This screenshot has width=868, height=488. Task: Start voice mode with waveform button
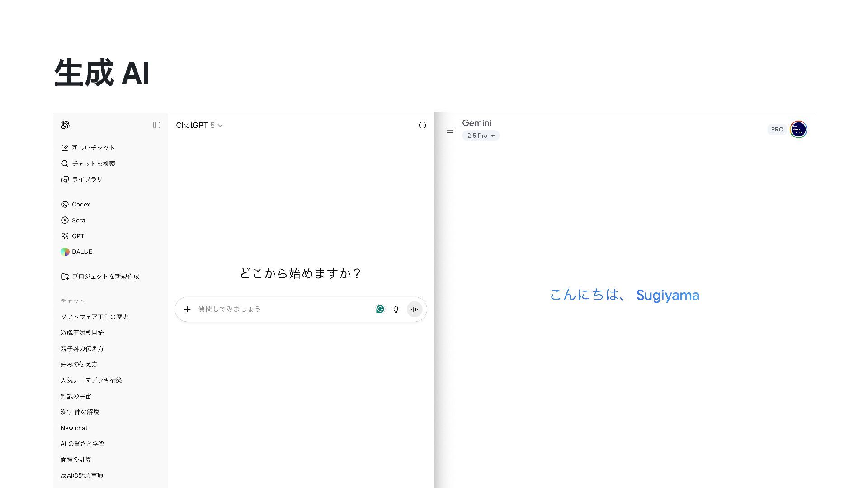coord(415,309)
